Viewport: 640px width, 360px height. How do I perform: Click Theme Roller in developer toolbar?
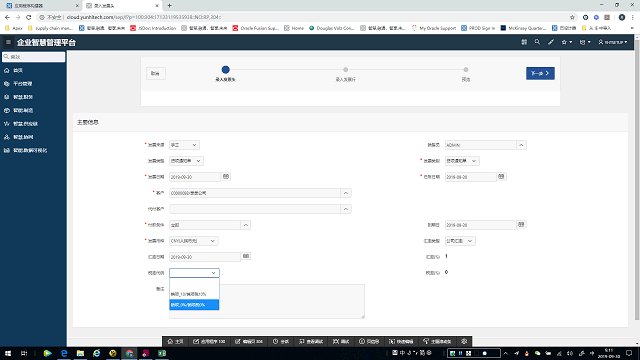(x=437, y=341)
